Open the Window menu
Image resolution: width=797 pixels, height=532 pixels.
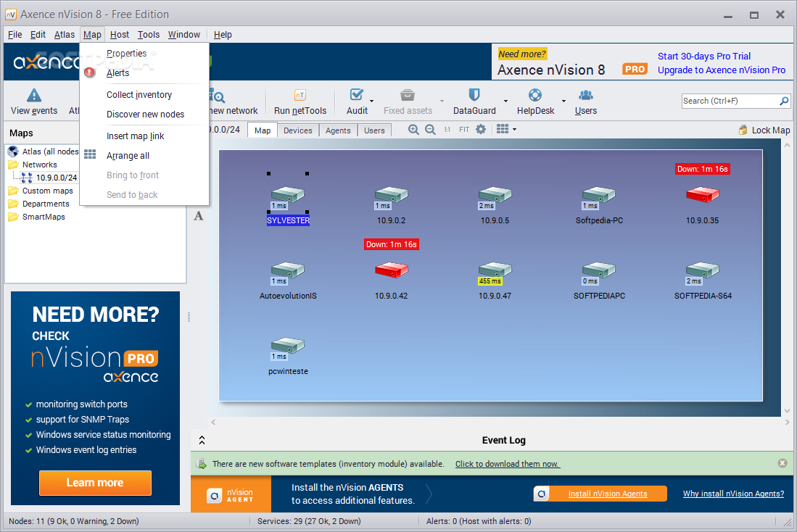(184, 35)
